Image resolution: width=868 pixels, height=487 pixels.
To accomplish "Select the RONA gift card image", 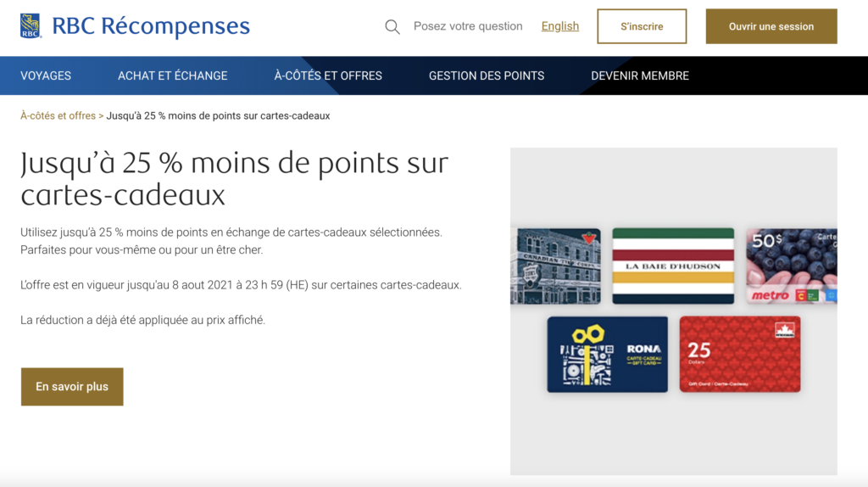I will [x=607, y=355].
